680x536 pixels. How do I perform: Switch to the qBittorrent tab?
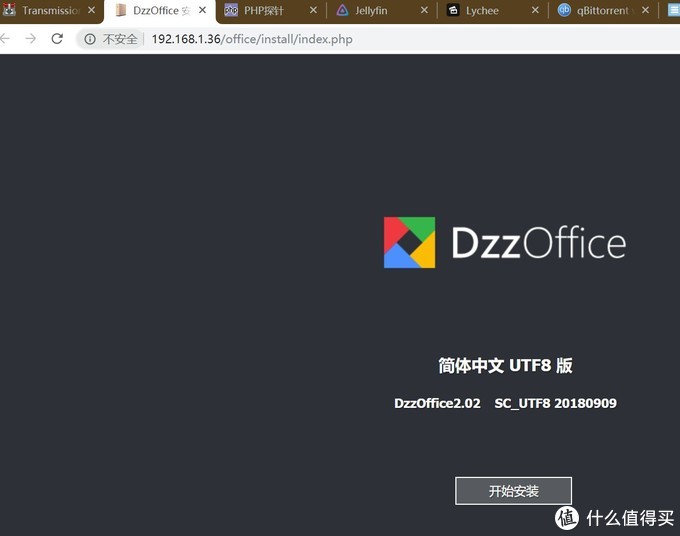click(603, 10)
